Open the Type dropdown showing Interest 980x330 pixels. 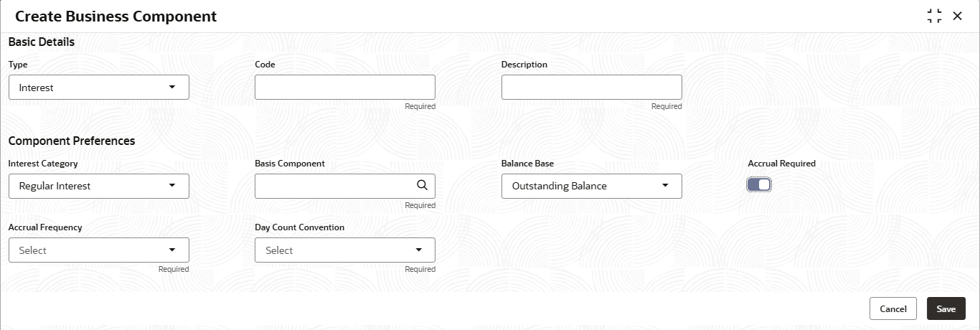click(x=99, y=87)
